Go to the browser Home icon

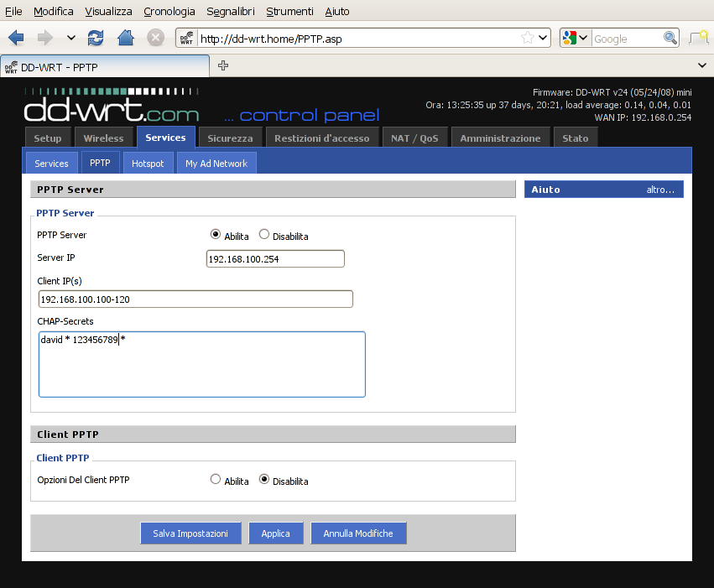[126, 37]
